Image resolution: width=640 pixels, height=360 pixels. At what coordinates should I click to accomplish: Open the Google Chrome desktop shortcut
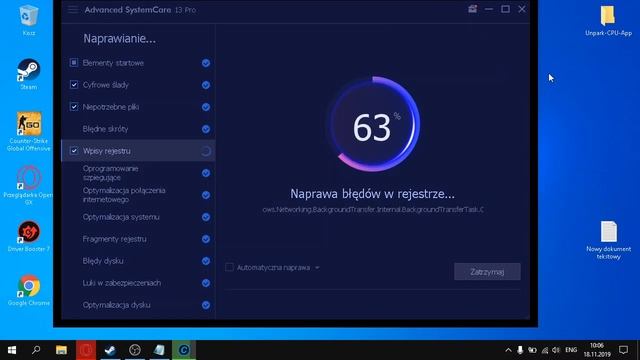coord(29,290)
